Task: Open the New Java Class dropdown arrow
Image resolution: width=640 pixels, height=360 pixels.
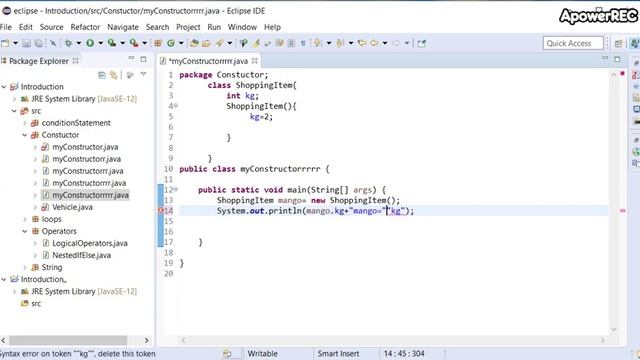Action: coord(181,43)
